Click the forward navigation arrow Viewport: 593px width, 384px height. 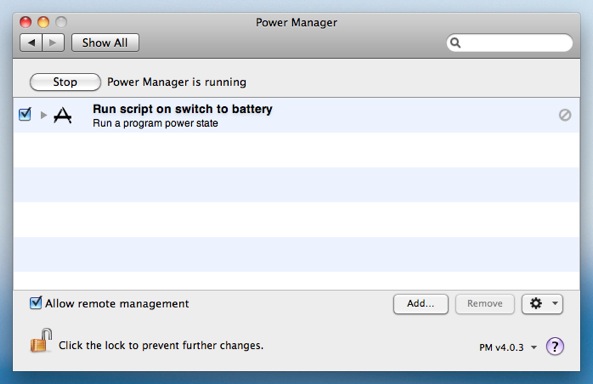53,43
